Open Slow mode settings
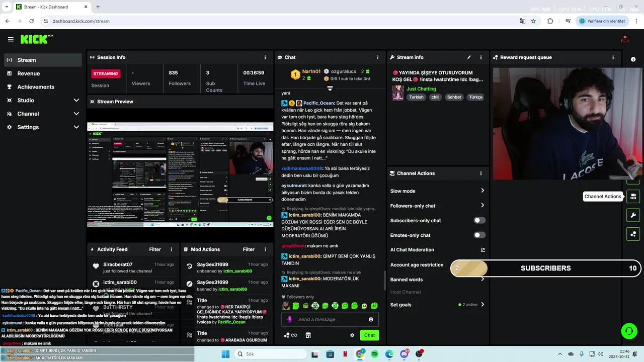 pyautogui.click(x=438, y=191)
